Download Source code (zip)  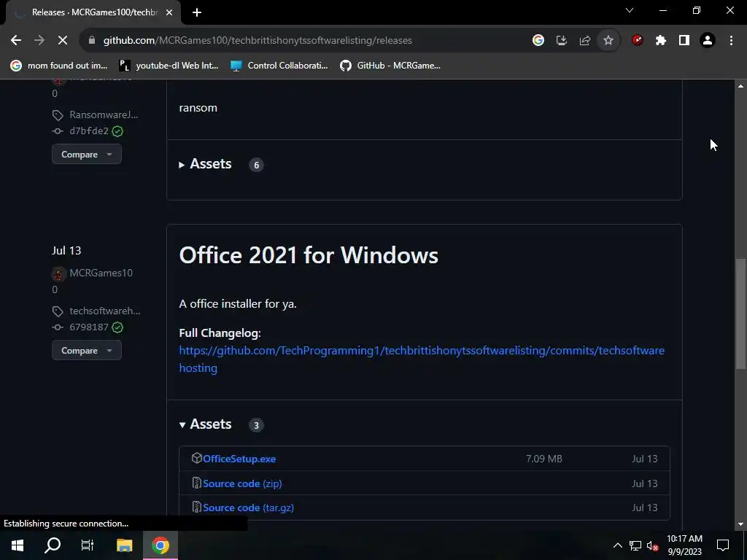[x=242, y=484]
